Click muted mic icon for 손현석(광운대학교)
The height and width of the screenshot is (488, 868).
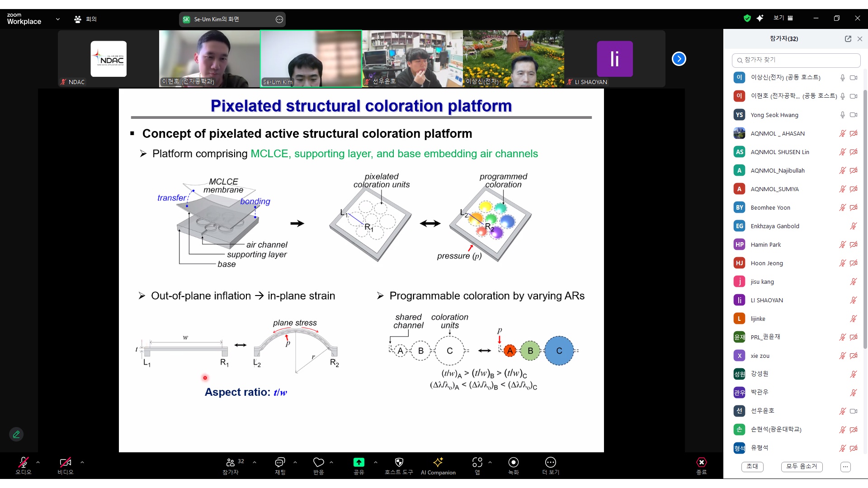(x=843, y=430)
